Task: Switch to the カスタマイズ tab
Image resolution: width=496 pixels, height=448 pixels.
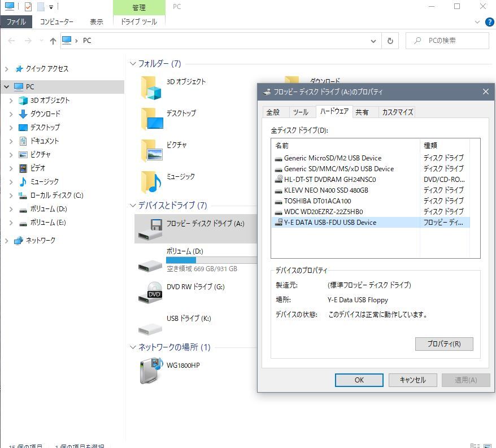Action: [398, 112]
